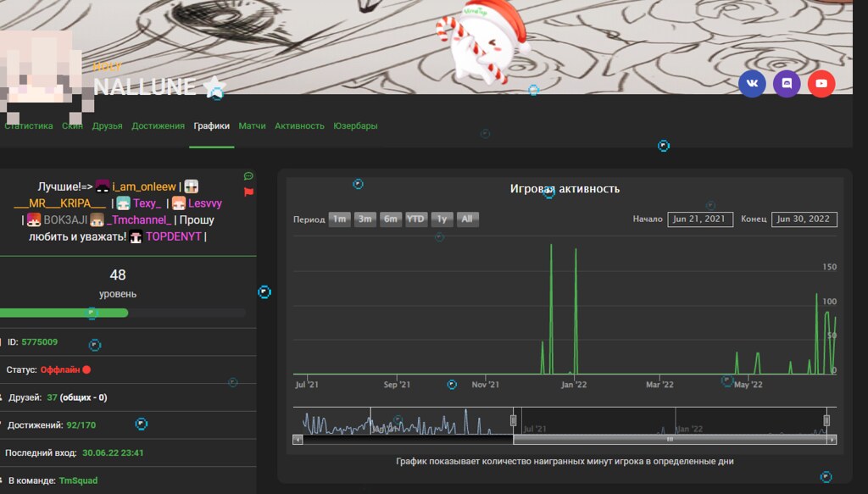
Task: Select the YTD period button
Action: 416,219
